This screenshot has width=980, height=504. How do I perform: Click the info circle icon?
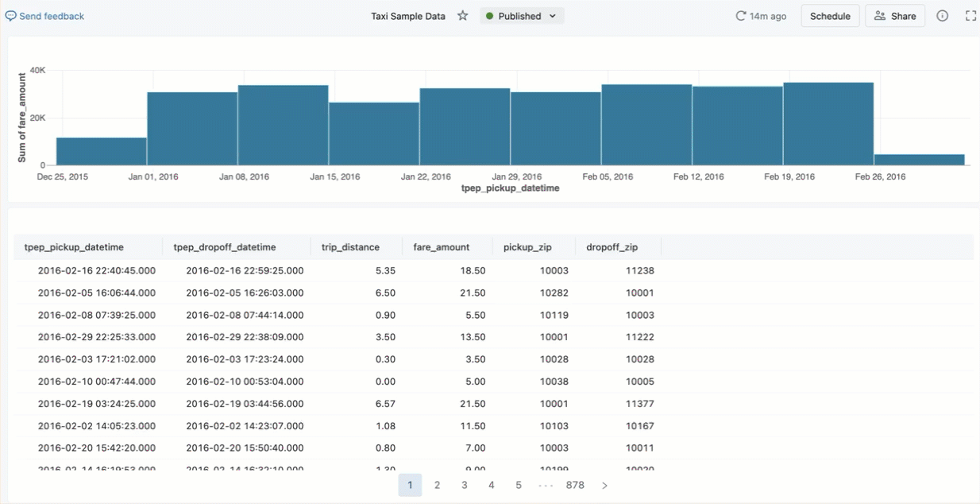click(943, 16)
